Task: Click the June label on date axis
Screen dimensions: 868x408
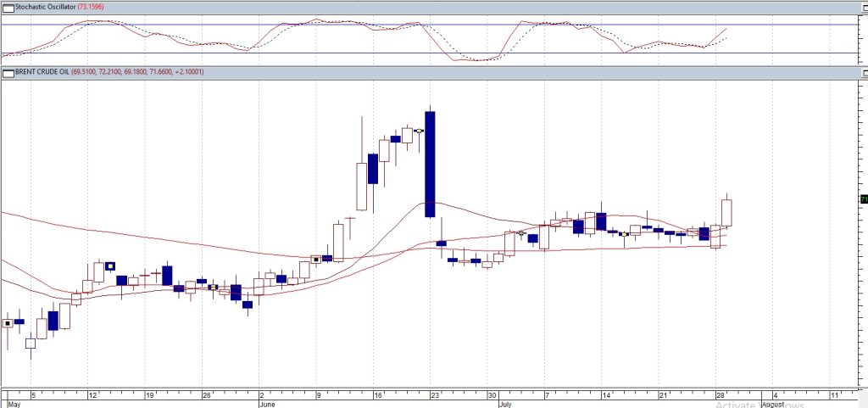Action: (268, 405)
